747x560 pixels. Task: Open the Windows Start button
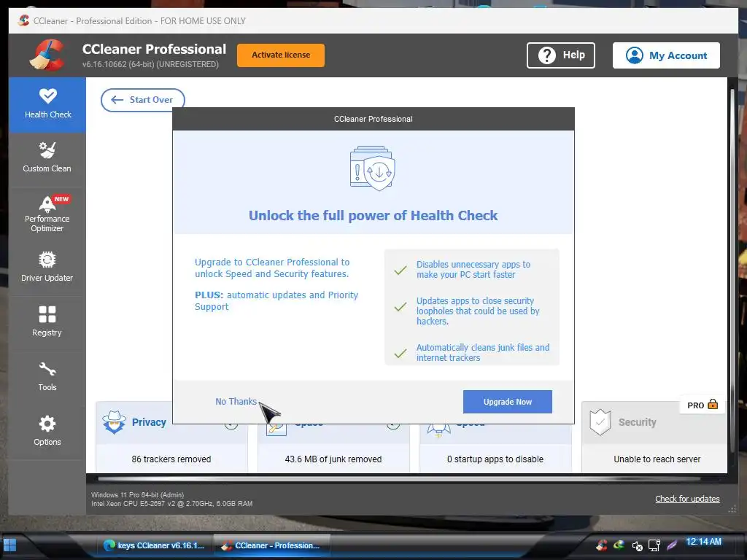coord(9,545)
